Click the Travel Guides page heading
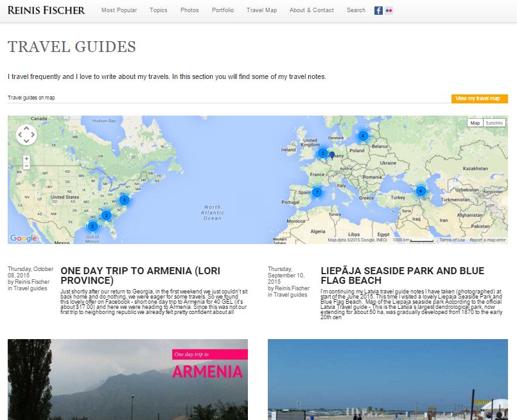Viewport: 517px width, 420px height. 71,46
